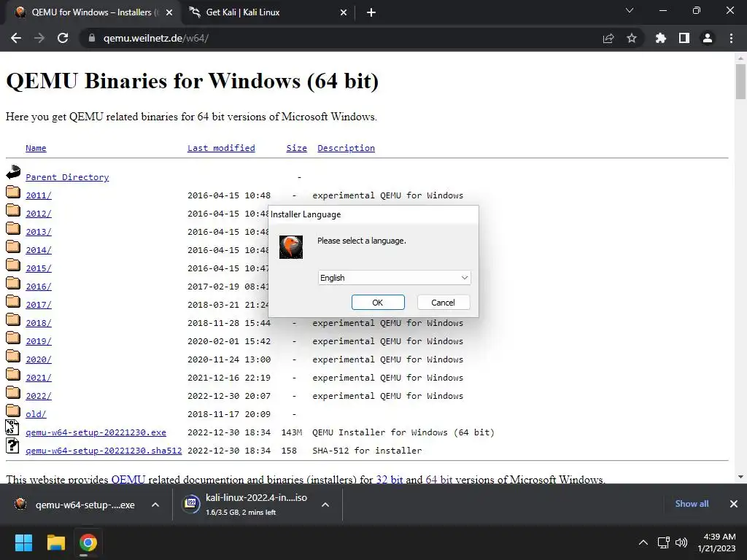Click the Share this page icon

click(608, 38)
